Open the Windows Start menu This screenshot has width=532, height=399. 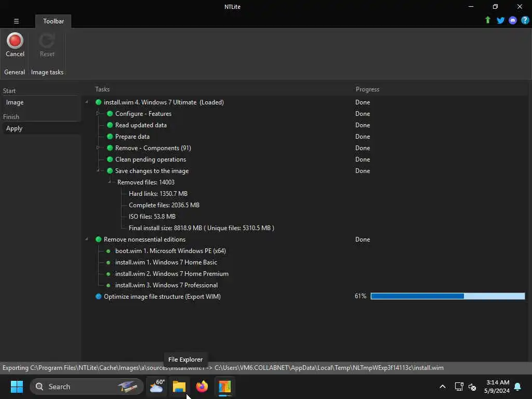pos(17,387)
